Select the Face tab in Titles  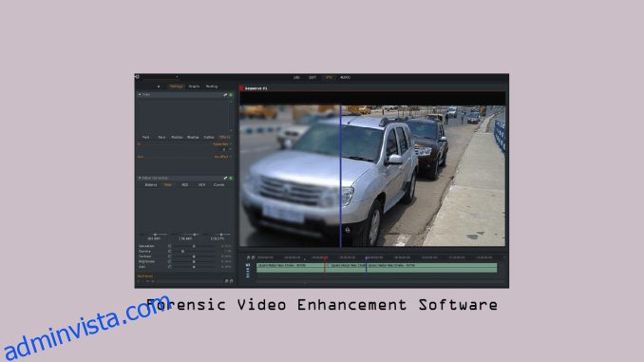[161, 137]
